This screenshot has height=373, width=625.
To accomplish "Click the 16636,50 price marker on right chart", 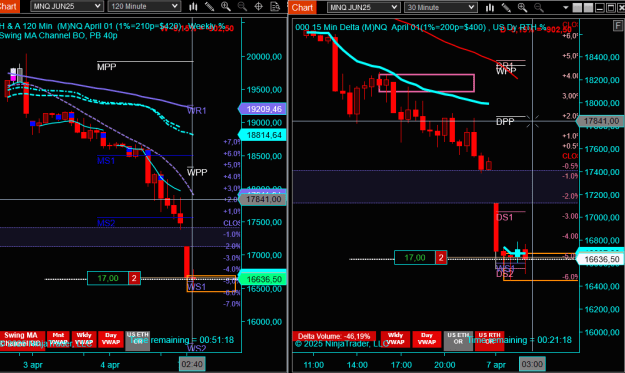I will [600, 259].
